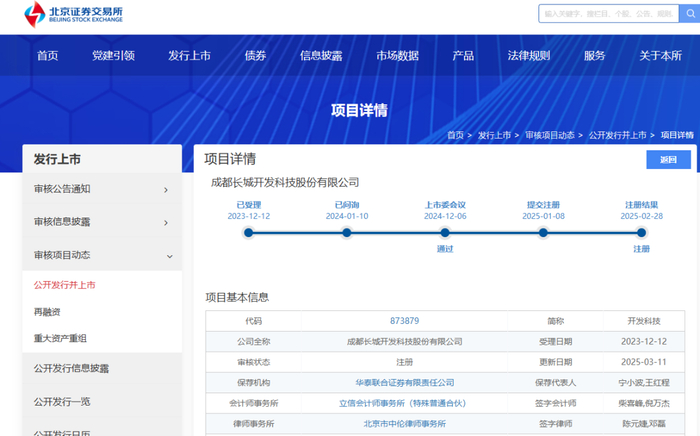
Task: Click the 上市委会议 timeline milestone dot
Action: click(x=445, y=233)
